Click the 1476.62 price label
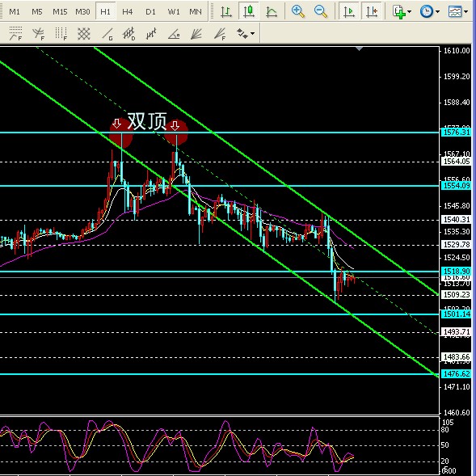The height and width of the screenshot is (476, 476). (x=457, y=373)
